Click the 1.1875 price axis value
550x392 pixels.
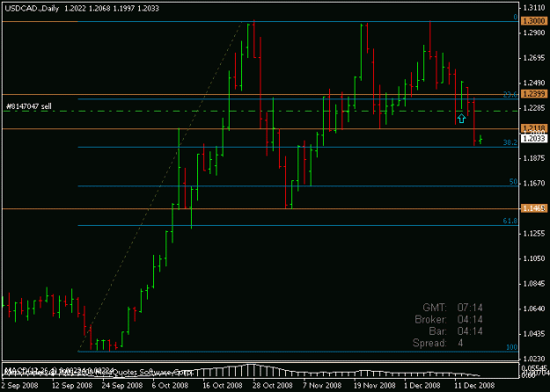point(534,158)
